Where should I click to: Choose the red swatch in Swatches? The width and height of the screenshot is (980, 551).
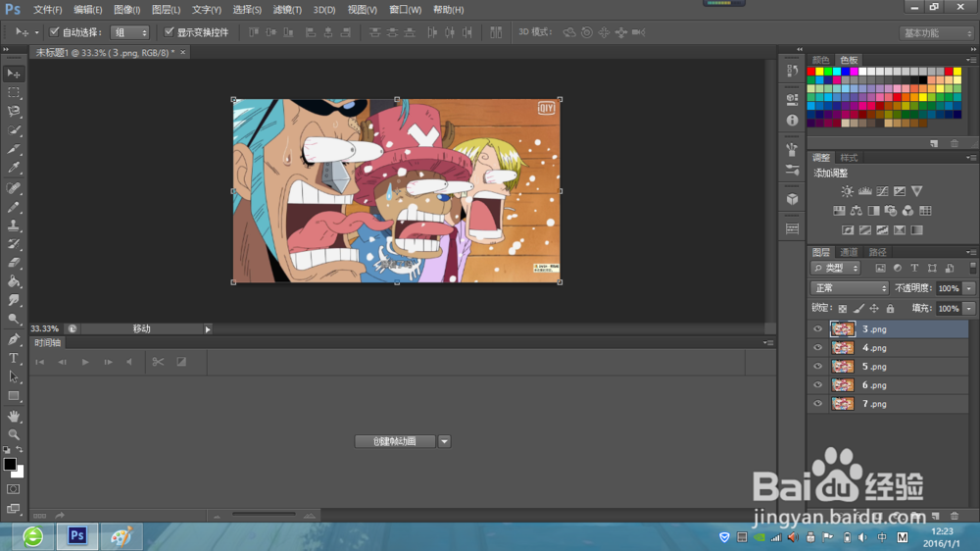tap(811, 72)
